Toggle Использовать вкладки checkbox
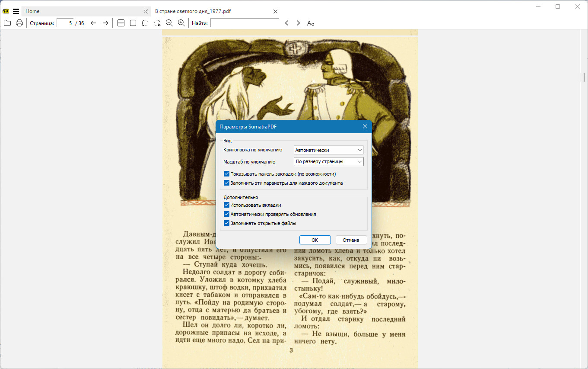 click(226, 205)
